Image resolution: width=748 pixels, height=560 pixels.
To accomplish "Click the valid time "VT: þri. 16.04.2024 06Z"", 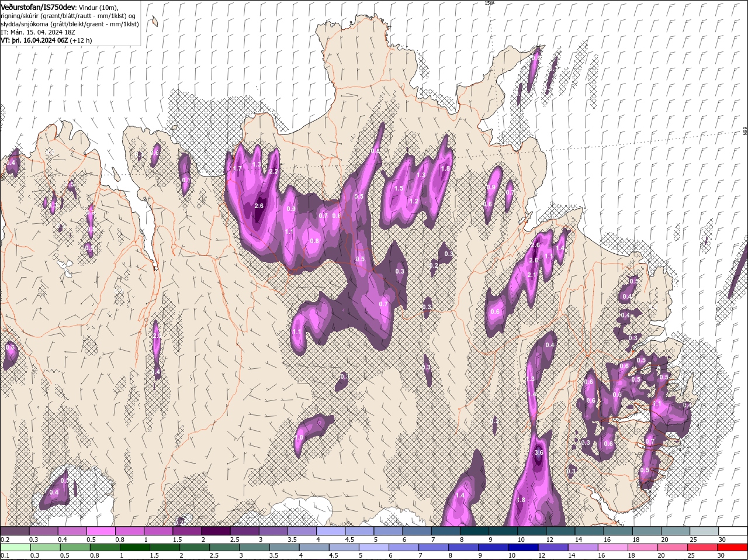I will tap(35, 40).
